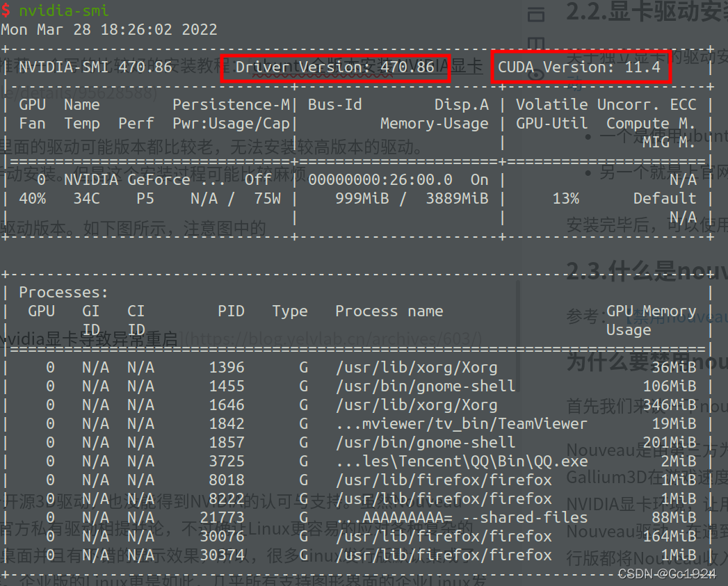Click the 106MiB memory usage value

click(669, 386)
